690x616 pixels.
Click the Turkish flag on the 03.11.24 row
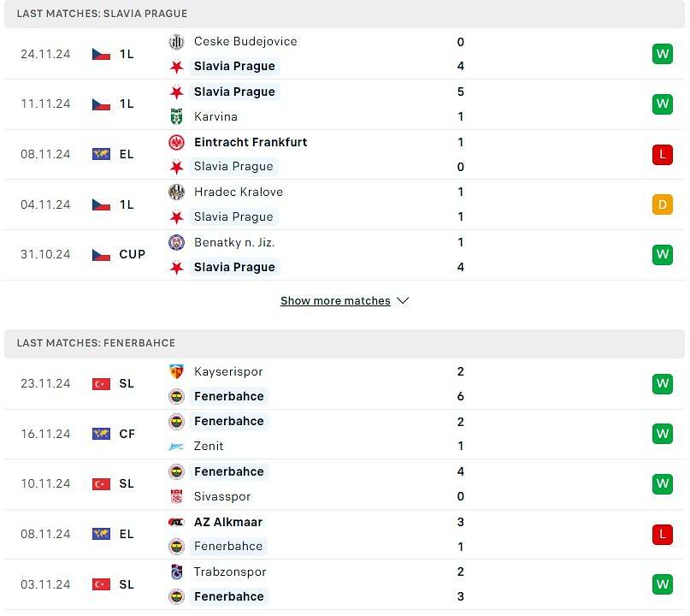[x=101, y=584]
